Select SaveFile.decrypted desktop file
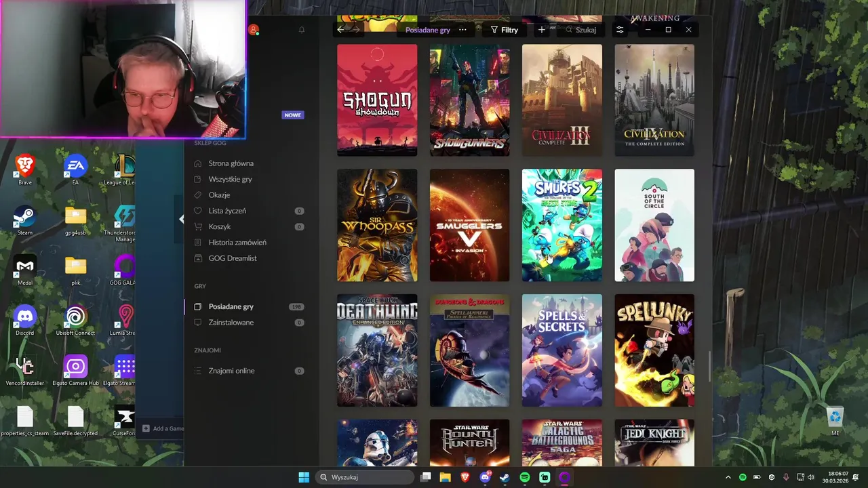The height and width of the screenshot is (488, 868). click(75, 421)
